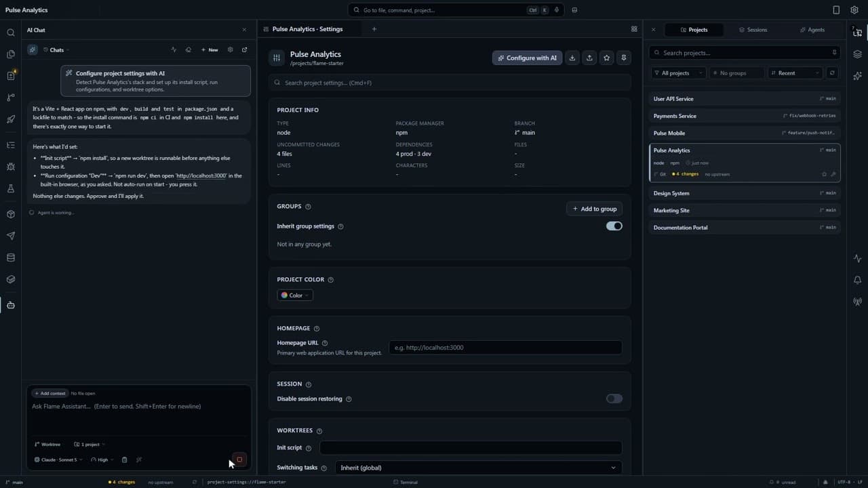Open the Recent sort dropdown
This screenshot has height=488, width=868.
[x=795, y=73]
